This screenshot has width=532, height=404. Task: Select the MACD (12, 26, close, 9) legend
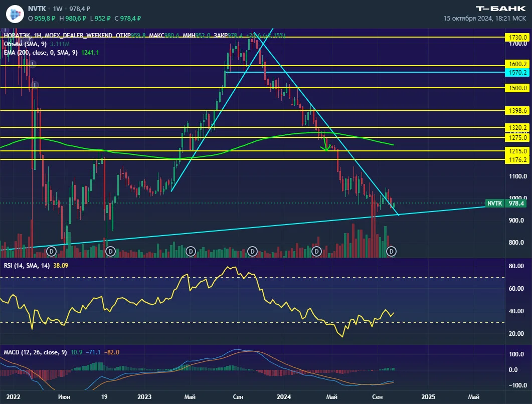(x=35, y=352)
